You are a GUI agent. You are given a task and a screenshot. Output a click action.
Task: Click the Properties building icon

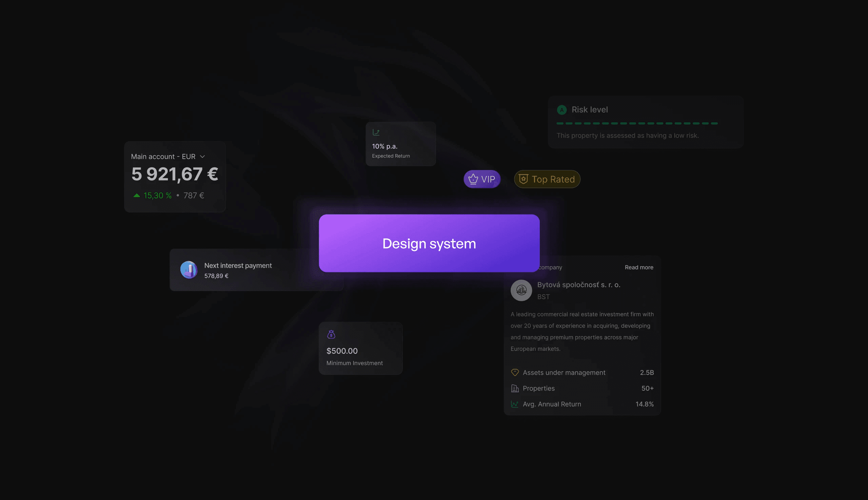(x=514, y=389)
